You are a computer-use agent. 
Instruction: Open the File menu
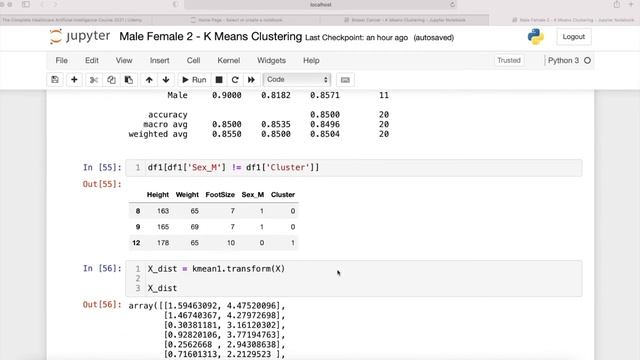tap(62, 60)
